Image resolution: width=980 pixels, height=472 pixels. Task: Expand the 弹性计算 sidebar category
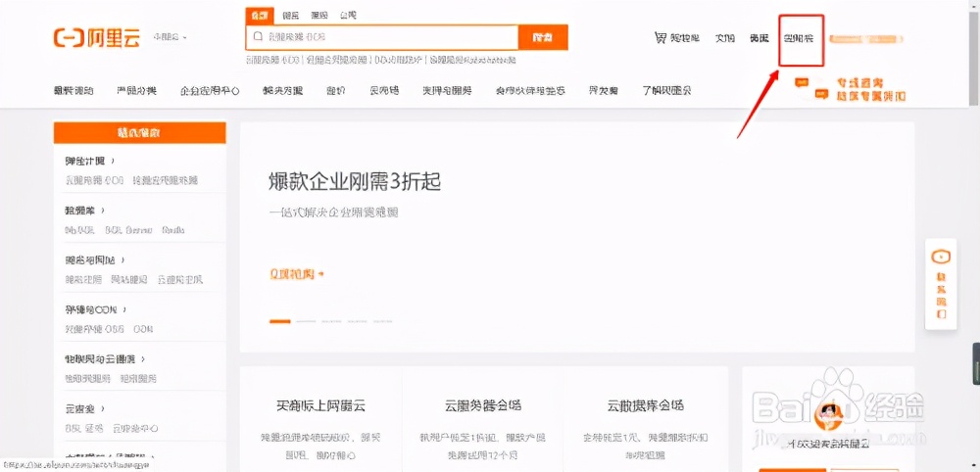pos(90,161)
